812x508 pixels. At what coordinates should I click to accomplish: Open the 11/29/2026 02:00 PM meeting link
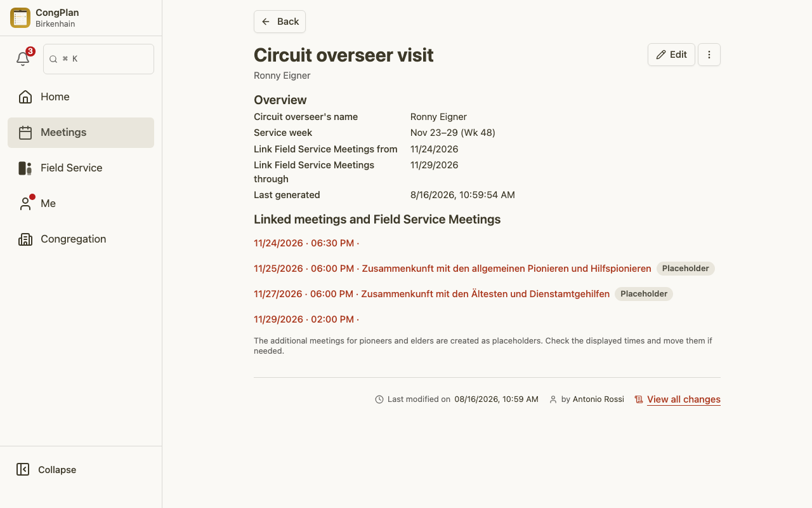(x=306, y=319)
